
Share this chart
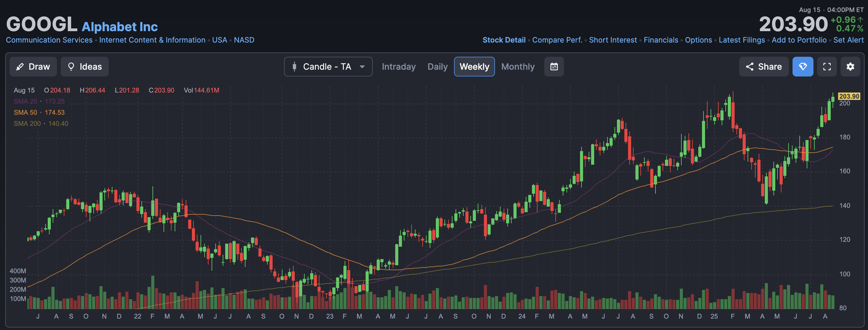pos(764,67)
